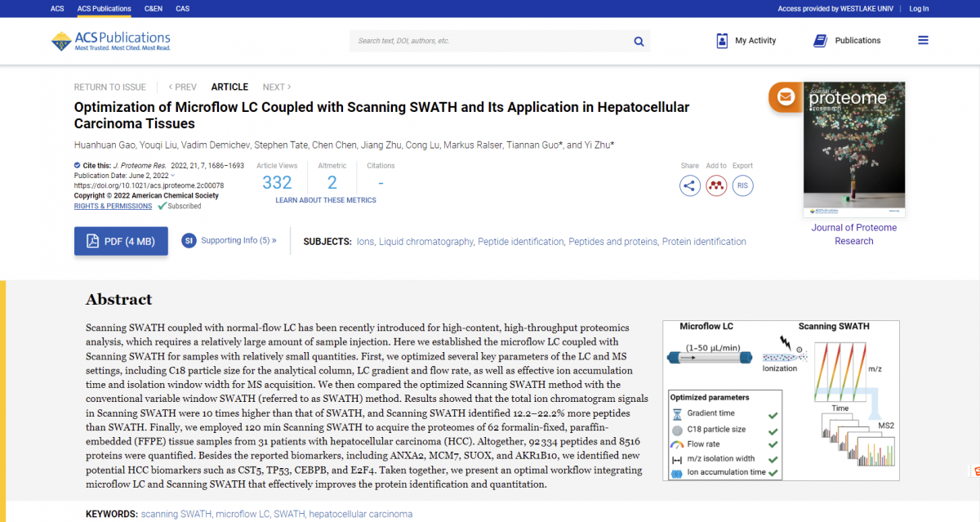Click the search magnifier icon
Image resolution: width=980 pixels, height=522 pixels.
coord(639,41)
